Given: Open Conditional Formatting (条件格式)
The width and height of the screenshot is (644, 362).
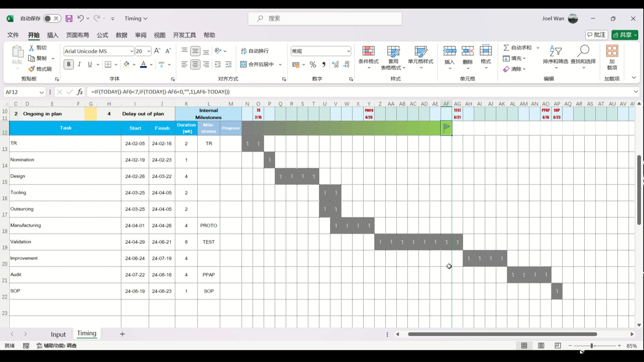Looking at the screenshot, I should 368,57.
